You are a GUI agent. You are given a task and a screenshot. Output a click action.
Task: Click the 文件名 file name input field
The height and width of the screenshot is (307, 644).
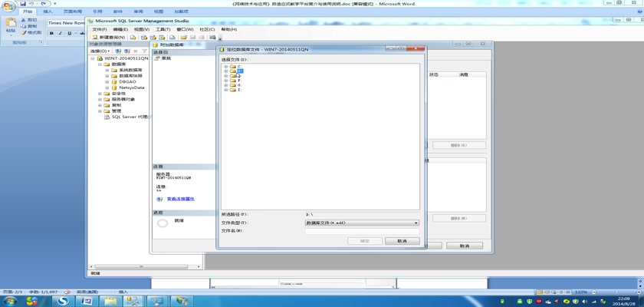coord(362,231)
